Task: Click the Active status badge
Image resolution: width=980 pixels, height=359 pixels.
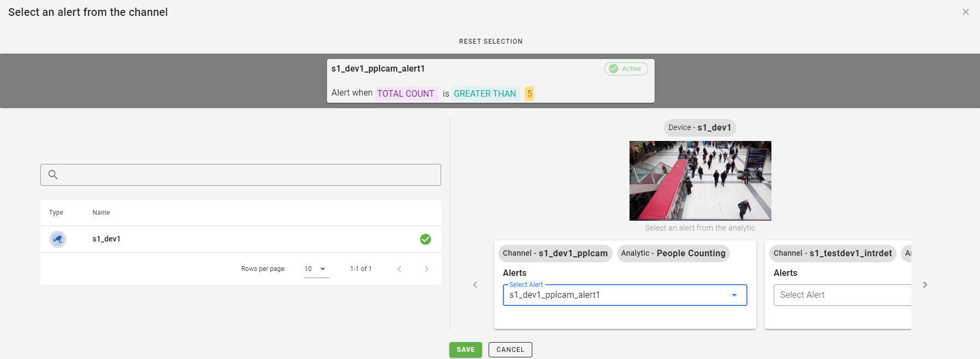Action: click(x=626, y=69)
